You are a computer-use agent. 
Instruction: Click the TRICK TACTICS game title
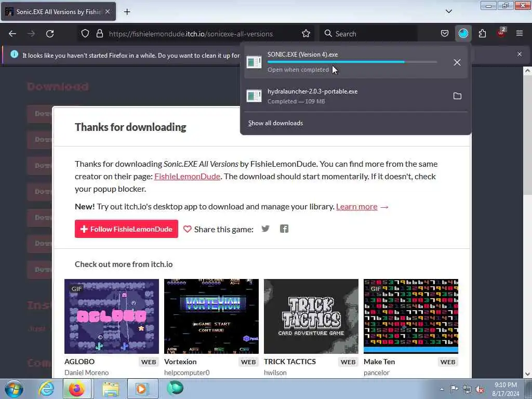coord(290,362)
